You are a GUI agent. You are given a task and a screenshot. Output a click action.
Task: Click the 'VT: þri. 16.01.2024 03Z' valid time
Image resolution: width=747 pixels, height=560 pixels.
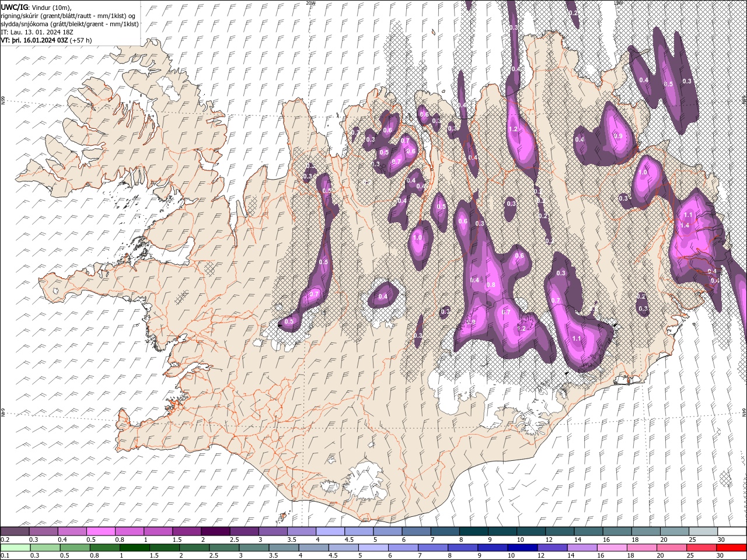point(34,40)
